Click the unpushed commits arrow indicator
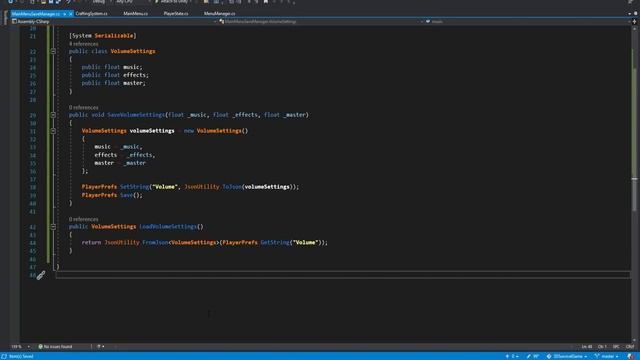 [x=512, y=356]
